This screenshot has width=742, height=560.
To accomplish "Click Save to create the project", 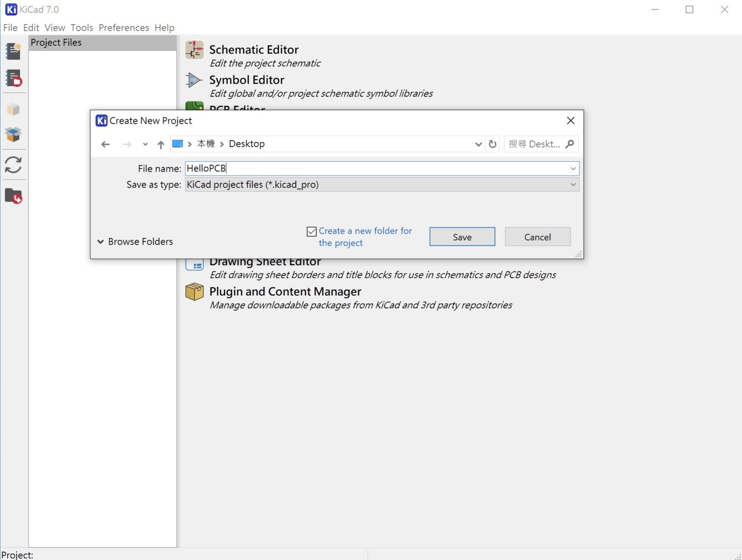I will tap(462, 237).
